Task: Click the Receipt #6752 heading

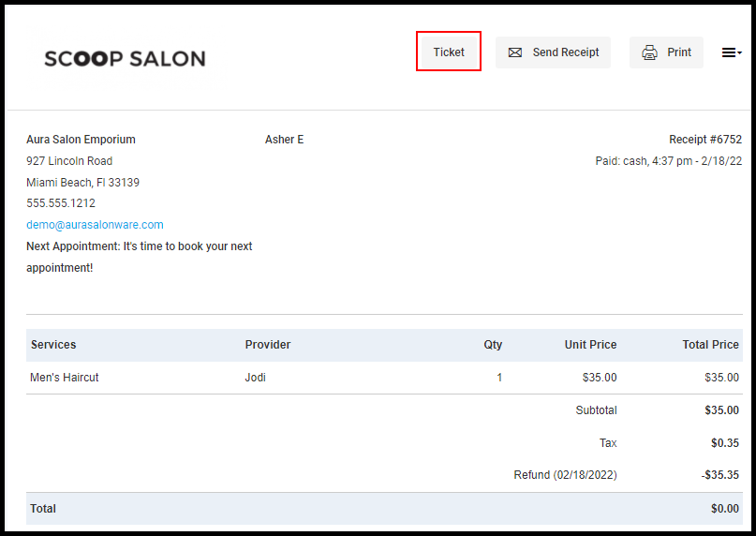Action: coord(705,140)
